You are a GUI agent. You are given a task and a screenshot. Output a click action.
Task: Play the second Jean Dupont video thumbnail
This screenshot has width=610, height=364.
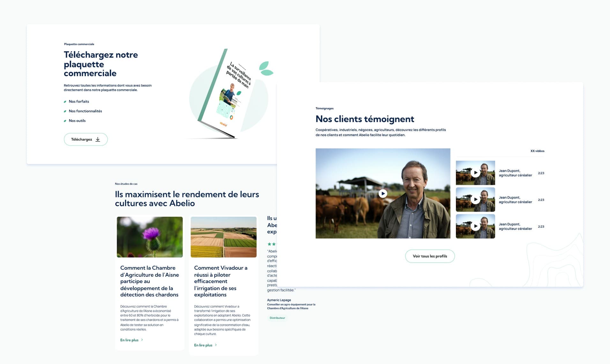pos(475,200)
